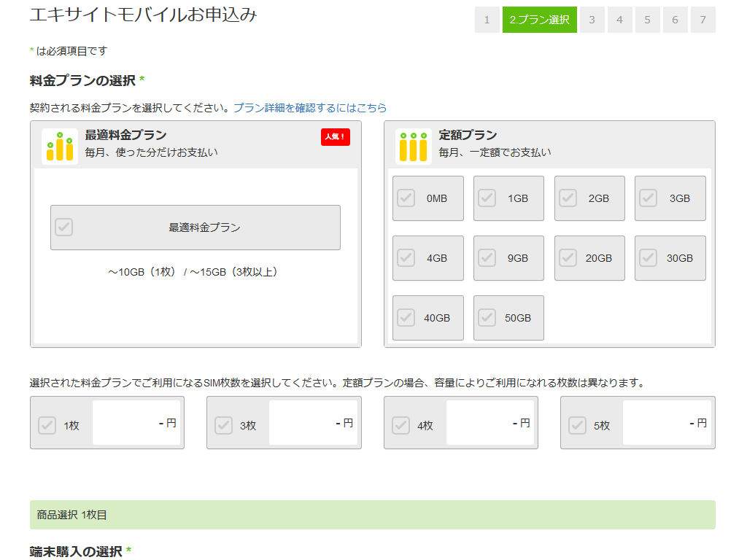Select 4枚 SIM count option

(461, 423)
